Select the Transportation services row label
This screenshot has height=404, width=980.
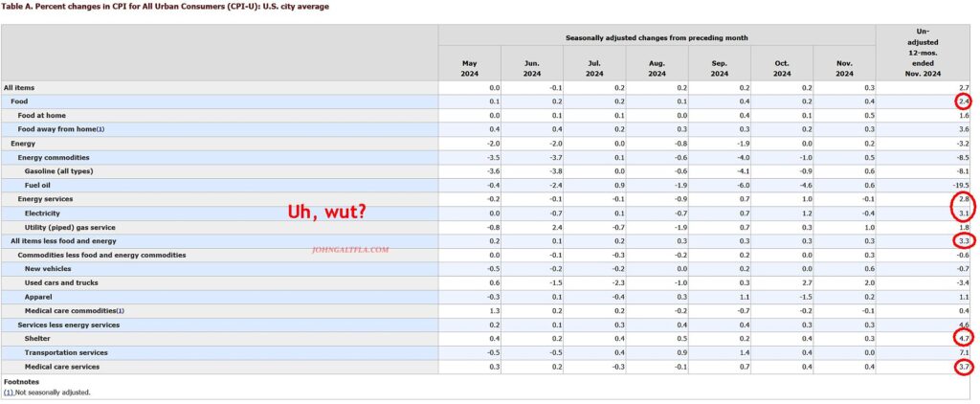[x=62, y=352]
